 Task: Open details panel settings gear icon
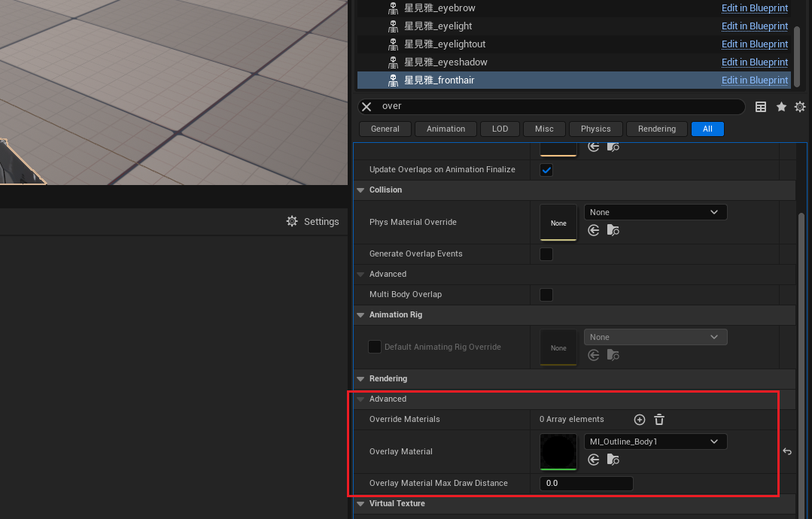[799, 107]
